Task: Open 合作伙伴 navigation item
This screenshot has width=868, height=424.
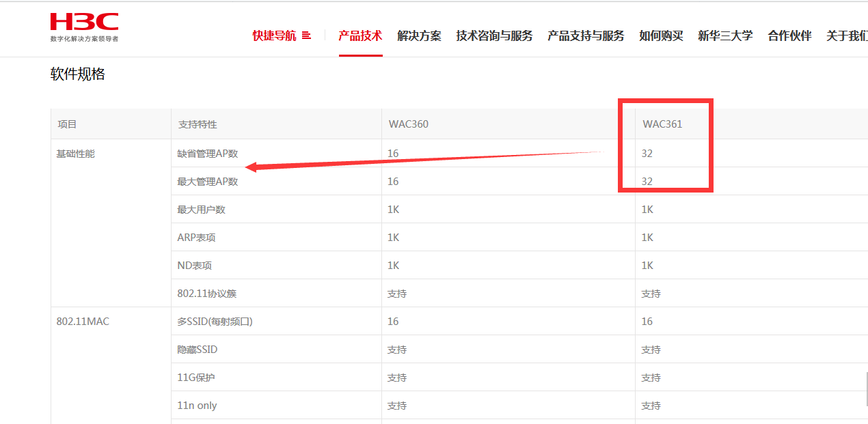Action: coord(789,36)
